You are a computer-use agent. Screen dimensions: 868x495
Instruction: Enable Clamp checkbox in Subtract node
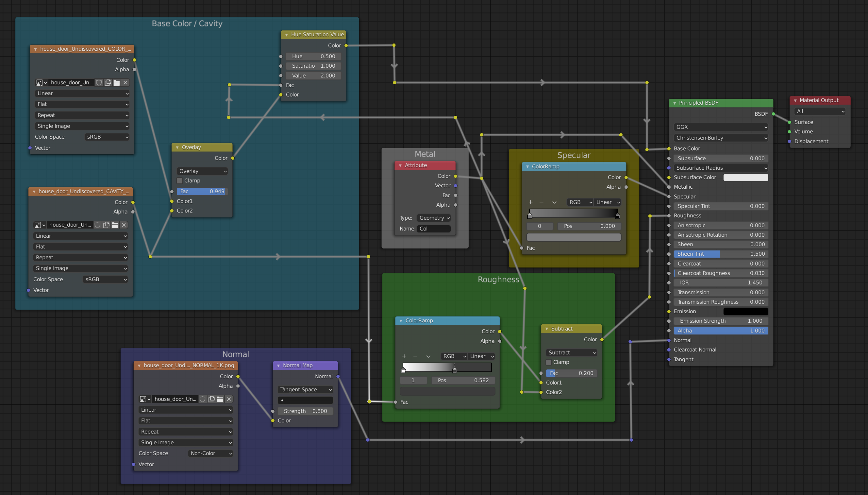(549, 362)
